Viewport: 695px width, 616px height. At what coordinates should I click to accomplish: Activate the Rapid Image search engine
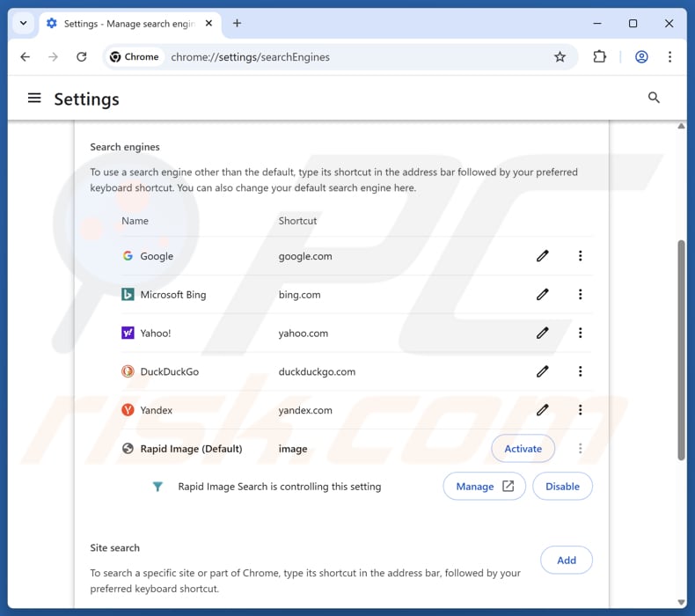click(523, 449)
